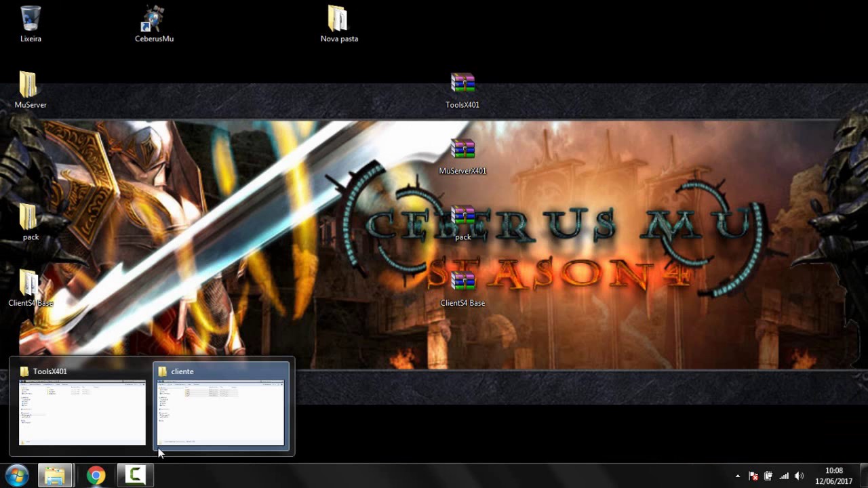Open the volume speaker icon
The height and width of the screenshot is (488, 868).
(800, 476)
